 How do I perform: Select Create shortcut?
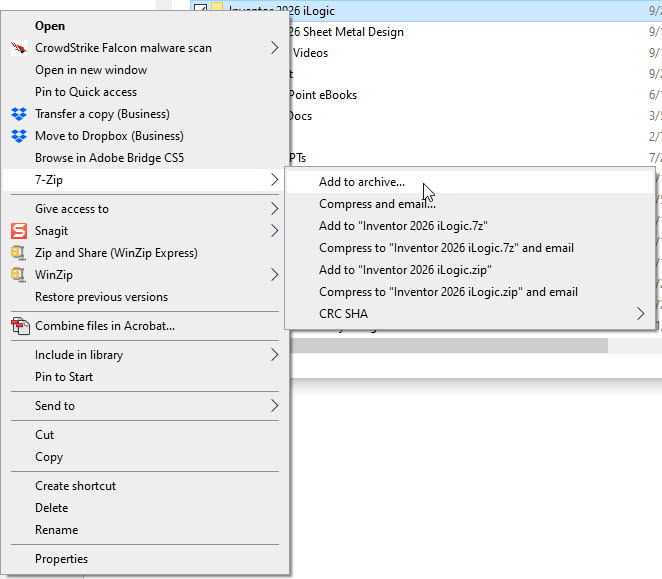(146, 486)
